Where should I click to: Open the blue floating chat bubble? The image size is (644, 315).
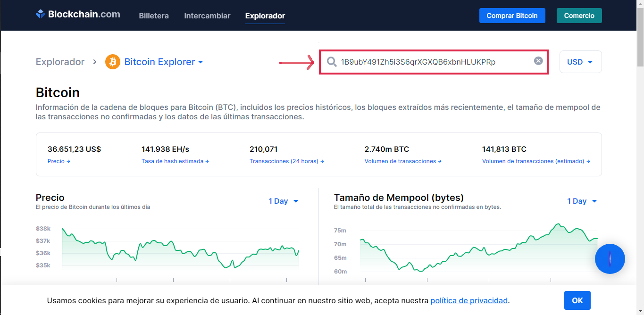610,259
